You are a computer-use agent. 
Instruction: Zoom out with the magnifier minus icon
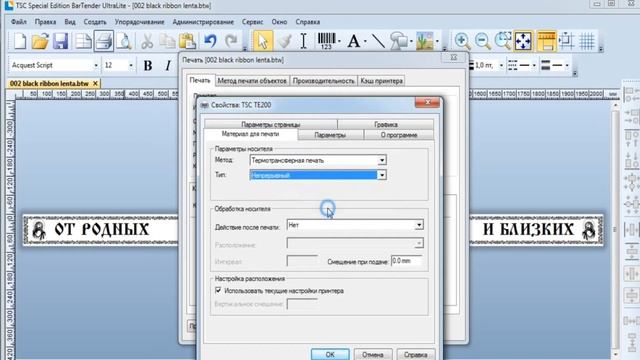pos(482,41)
